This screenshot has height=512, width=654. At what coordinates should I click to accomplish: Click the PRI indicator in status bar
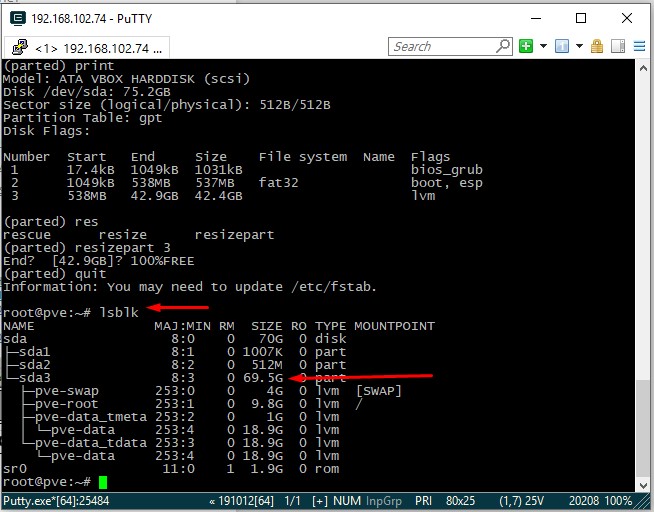pos(423,501)
